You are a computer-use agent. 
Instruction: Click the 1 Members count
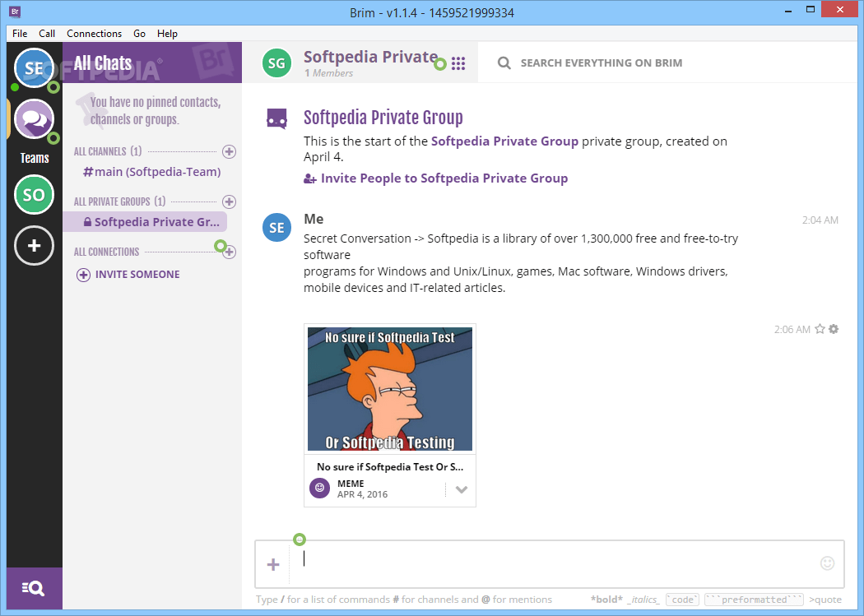point(328,73)
